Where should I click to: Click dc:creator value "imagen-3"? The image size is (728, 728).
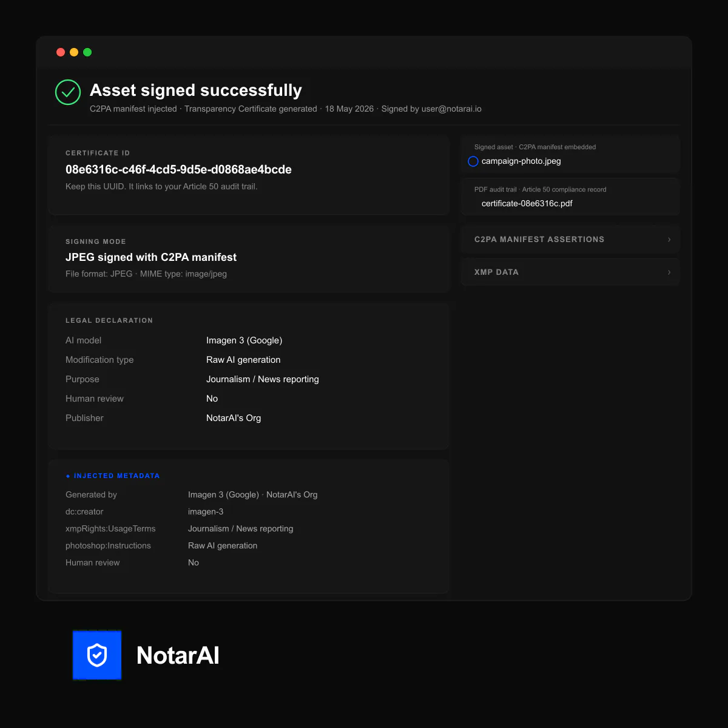click(206, 511)
